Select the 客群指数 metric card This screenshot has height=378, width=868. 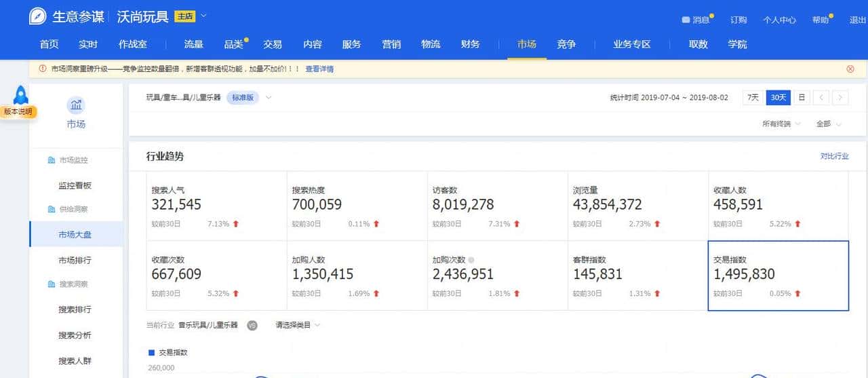point(637,276)
